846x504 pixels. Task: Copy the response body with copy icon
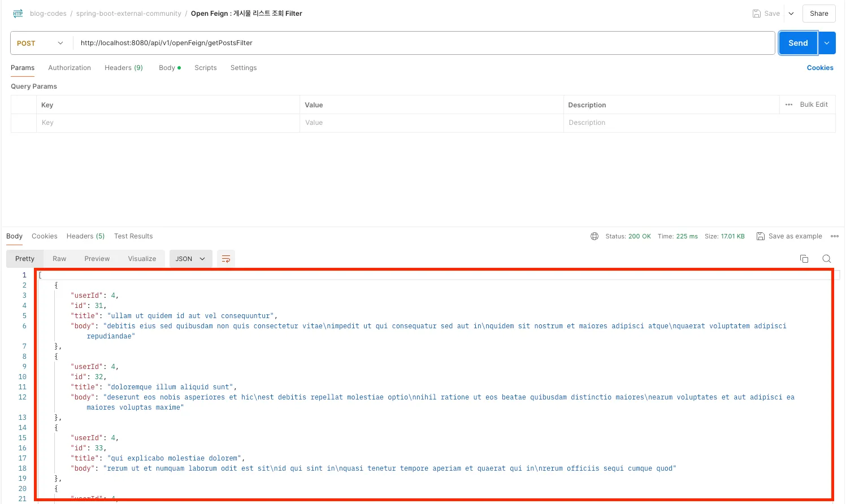(x=804, y=259)
